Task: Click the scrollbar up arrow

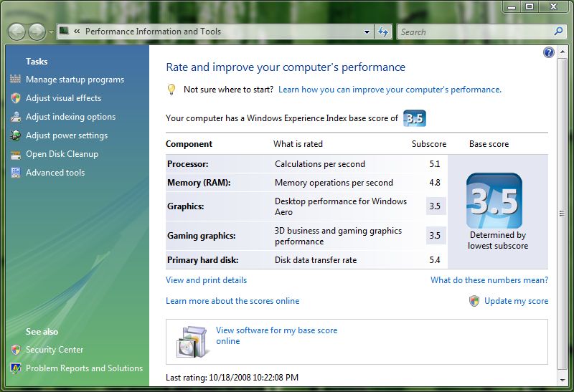Action: tap(562, 52)
